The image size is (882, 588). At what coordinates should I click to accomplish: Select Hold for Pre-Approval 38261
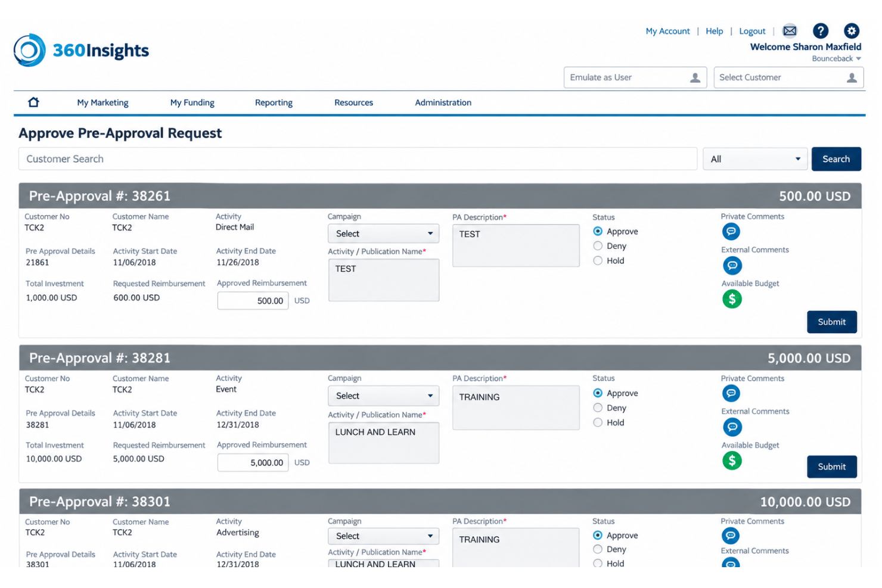[598, 260]
